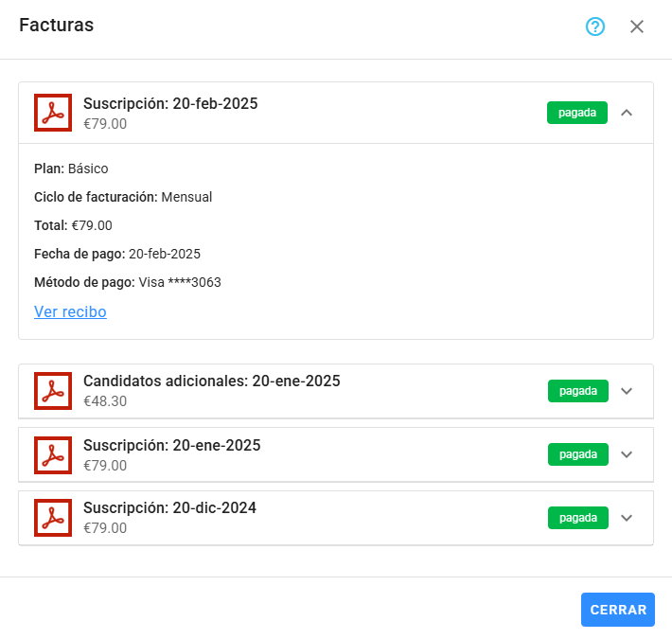Open PDF icon for Suscripción 20-dic-2024
The width and height of the screenshot is (672, 639).
[53, 518]
